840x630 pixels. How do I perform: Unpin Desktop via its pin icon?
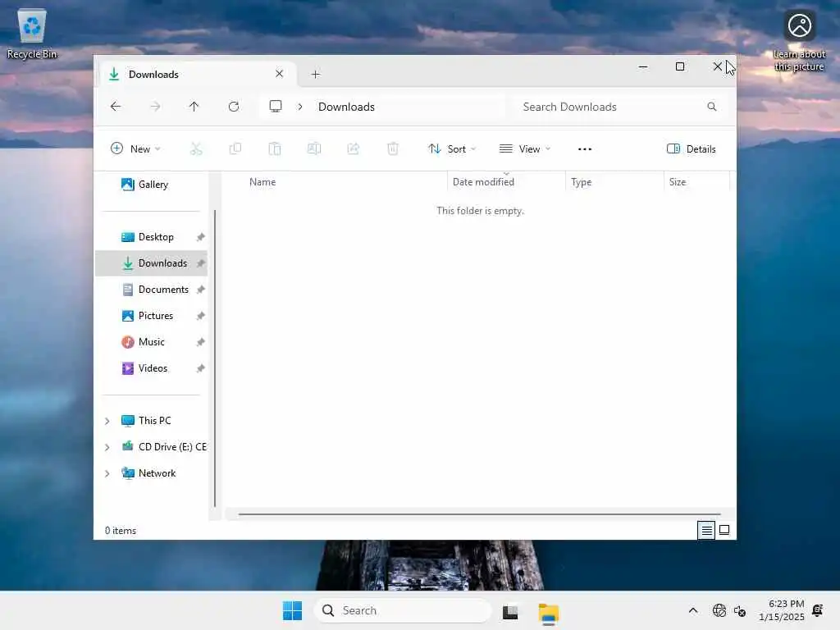pos(200,237)
